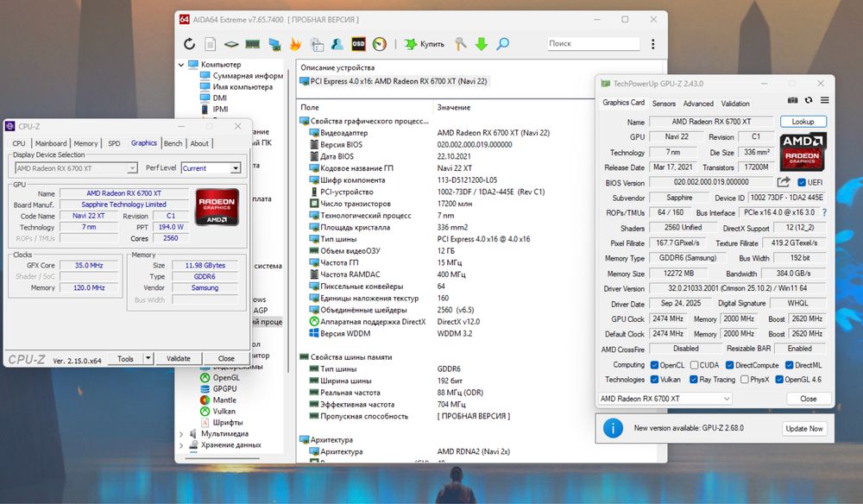This screenshot has width=863, height=504.
Task: Select the DMI item in AIDA64 tree
Action: (213, 98)
